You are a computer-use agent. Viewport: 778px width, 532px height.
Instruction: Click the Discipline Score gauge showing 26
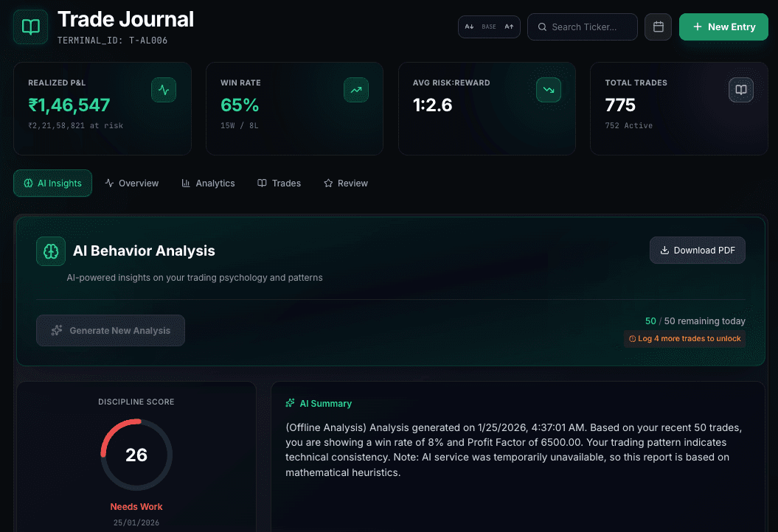(x=136, y=455)
